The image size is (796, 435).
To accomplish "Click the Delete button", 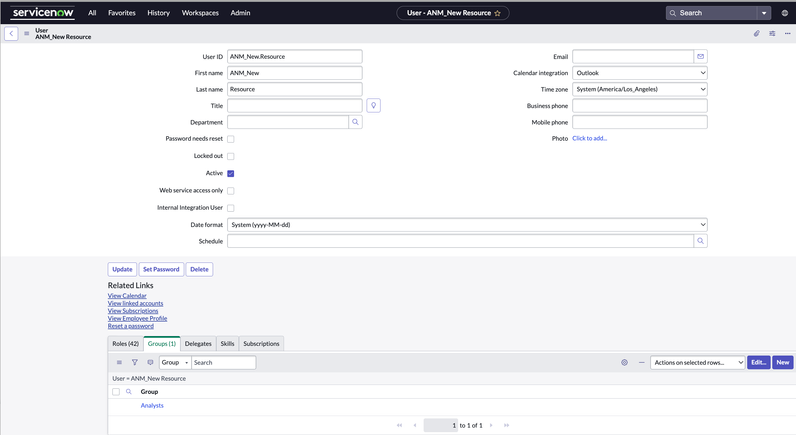I will 200,270.
